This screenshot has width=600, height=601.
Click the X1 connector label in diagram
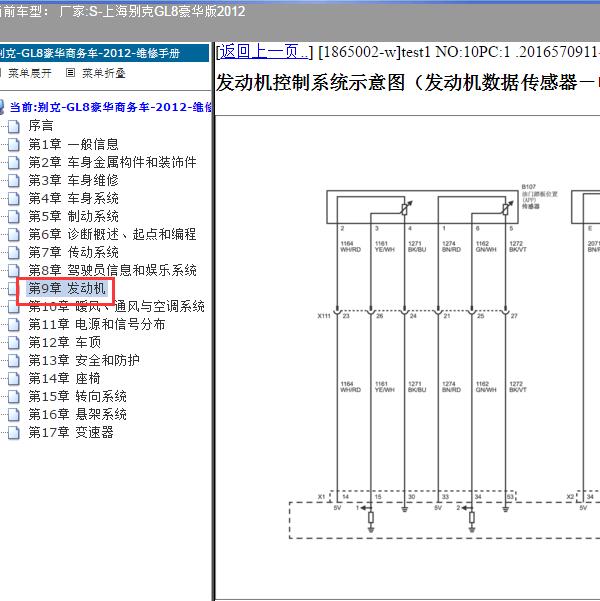tap(321, 496)
